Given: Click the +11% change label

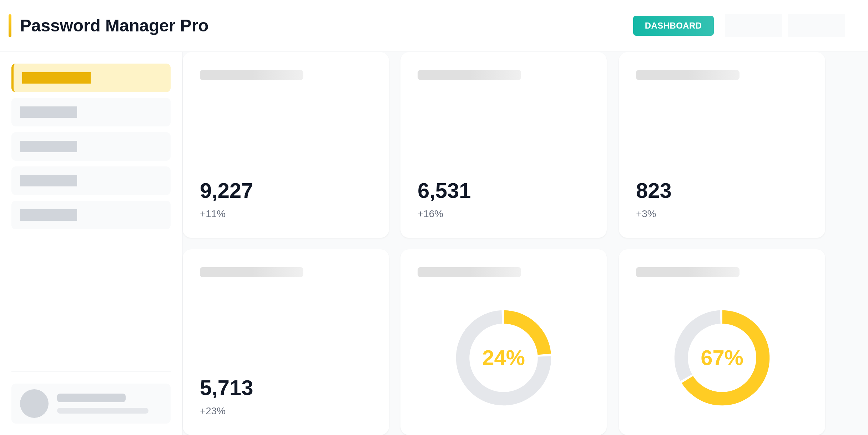Looking at the screenshot, I should click(213, 214).
